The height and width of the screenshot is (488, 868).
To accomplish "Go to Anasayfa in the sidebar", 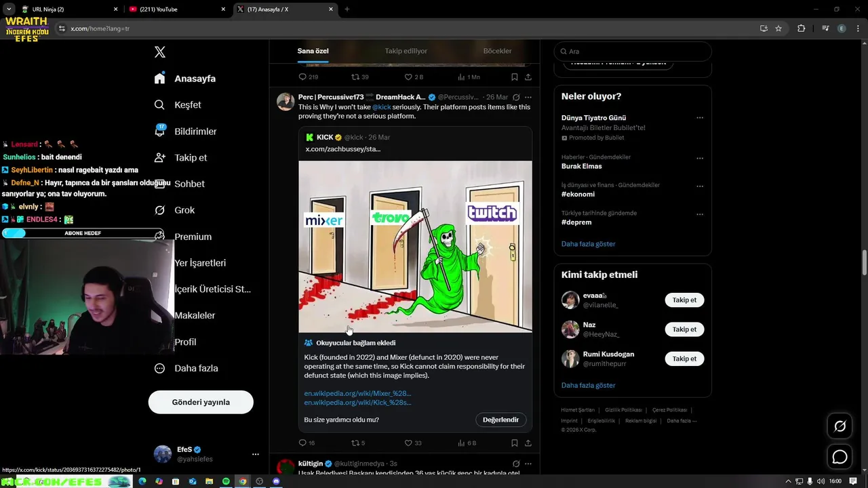I will pyautogui.click(x=184, y=79).
